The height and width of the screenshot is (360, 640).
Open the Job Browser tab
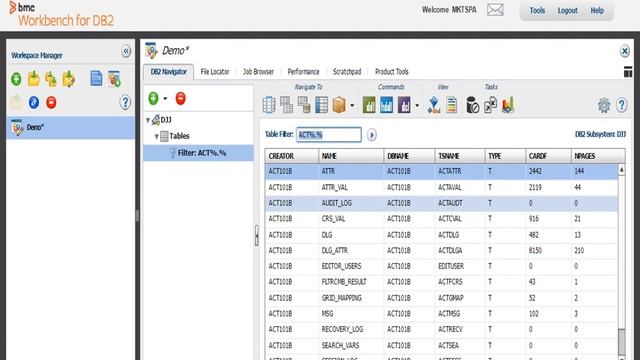(258, 72)
